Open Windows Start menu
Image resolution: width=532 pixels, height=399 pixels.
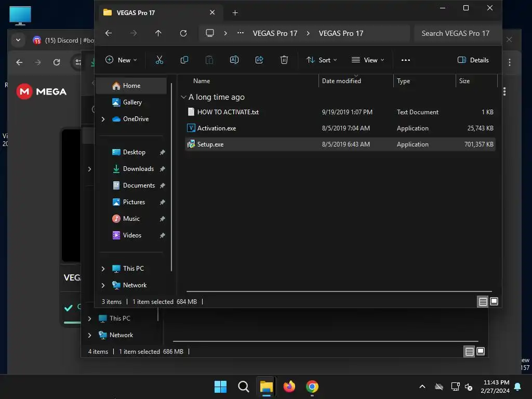pos(220,387)
